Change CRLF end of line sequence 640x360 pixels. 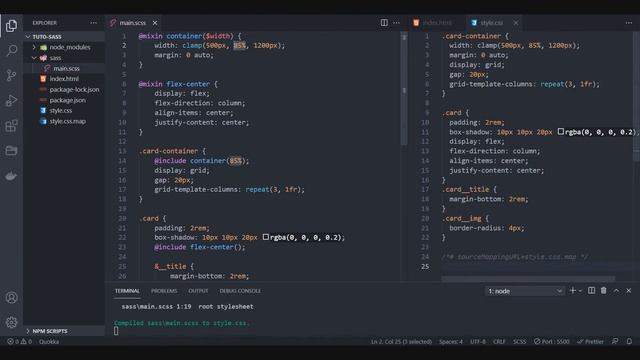[499, 342]
